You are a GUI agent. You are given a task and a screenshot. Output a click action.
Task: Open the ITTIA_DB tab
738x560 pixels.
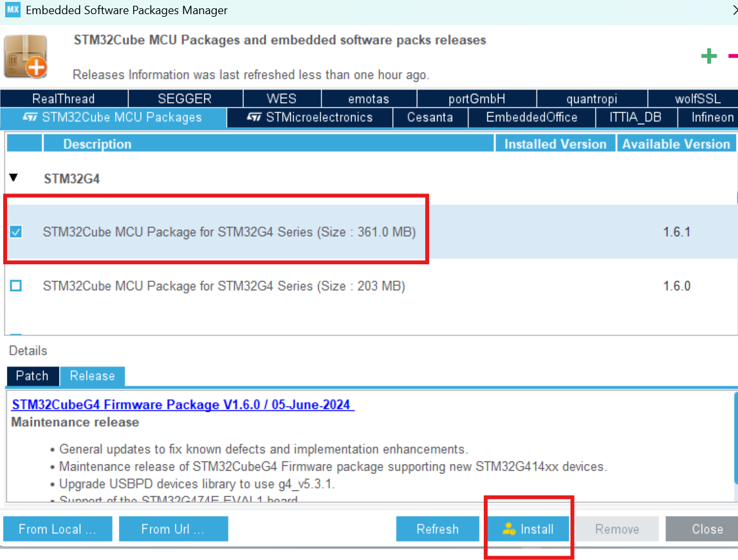[x=636, y=118]
